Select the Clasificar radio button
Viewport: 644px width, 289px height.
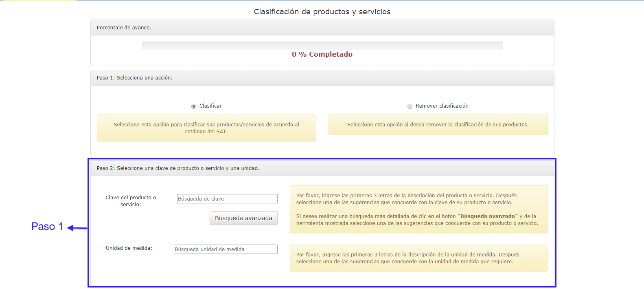[194, 106]
